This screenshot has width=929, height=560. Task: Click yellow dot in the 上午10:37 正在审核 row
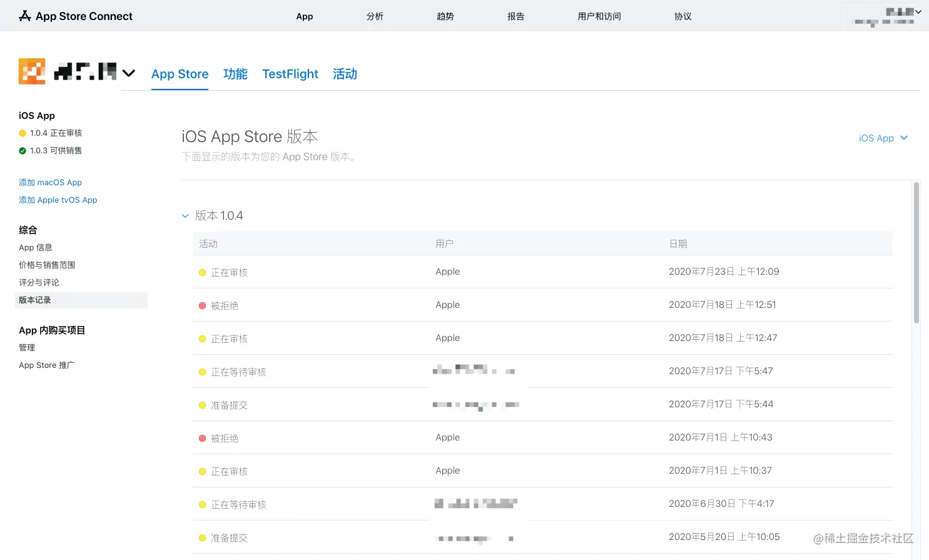pos(202,472)
